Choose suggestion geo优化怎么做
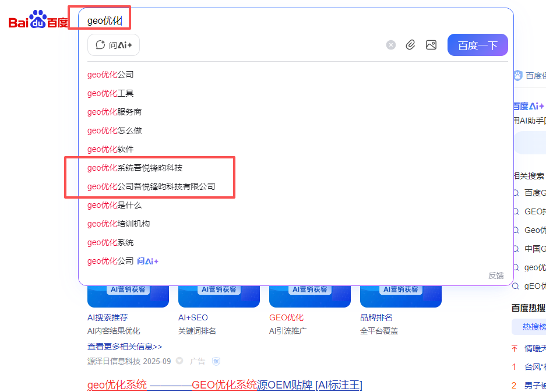This screenshot has height=392, width=546. tap(115, 130)
